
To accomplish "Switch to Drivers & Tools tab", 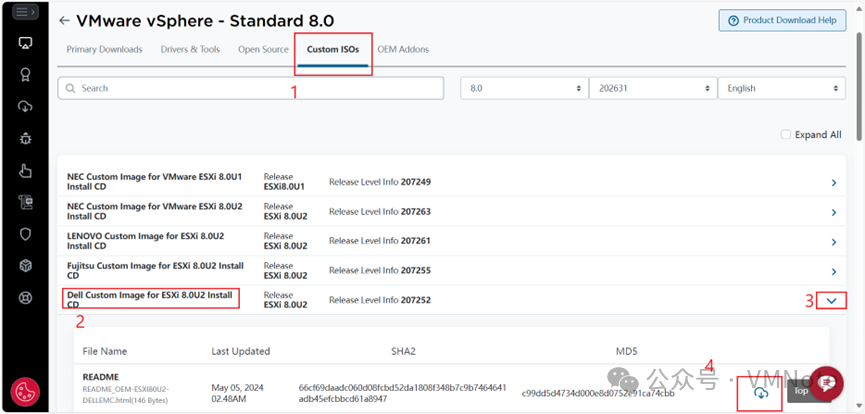I will click(x=190, y=49).
